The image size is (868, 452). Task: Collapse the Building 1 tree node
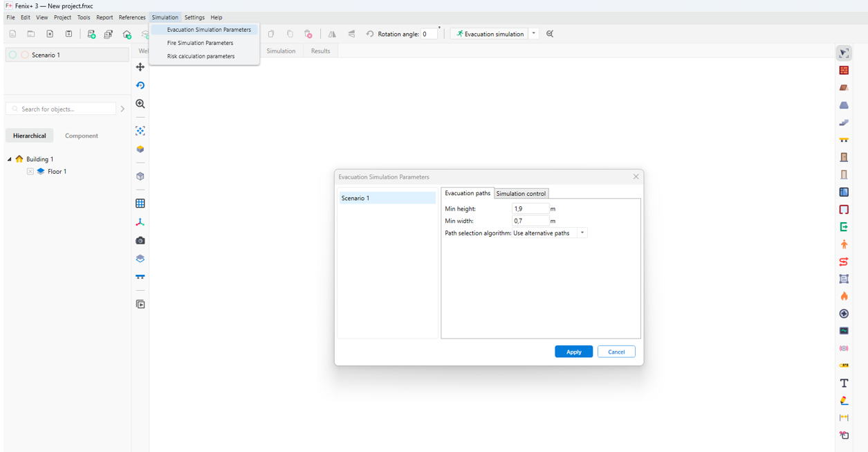(x=10, y=159)
